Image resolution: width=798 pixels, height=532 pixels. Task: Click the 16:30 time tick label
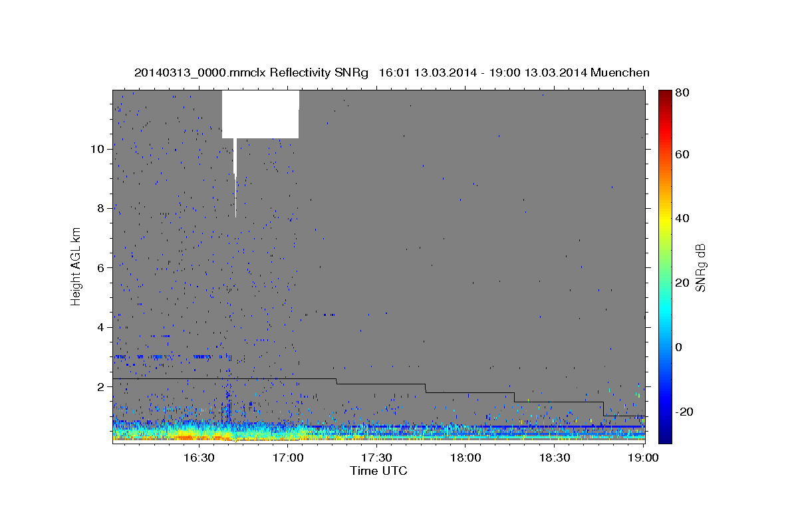click(198, 458)
